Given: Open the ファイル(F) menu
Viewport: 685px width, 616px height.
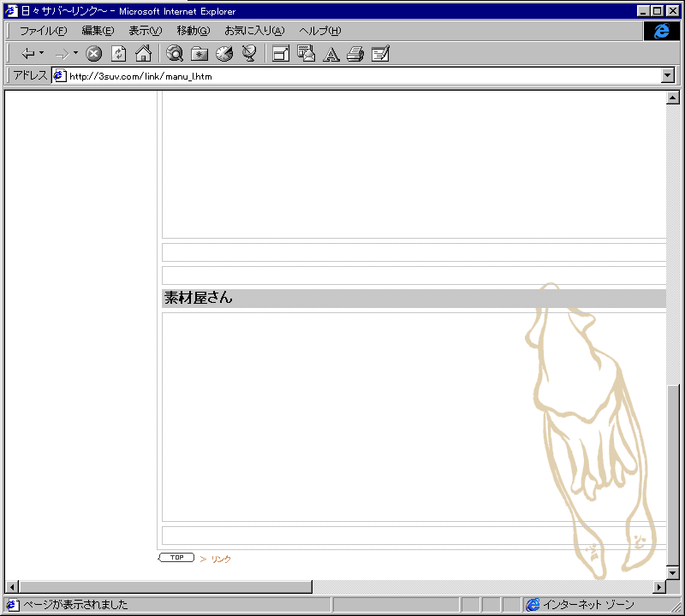Looking at the screenshot, I should (44, 31).
